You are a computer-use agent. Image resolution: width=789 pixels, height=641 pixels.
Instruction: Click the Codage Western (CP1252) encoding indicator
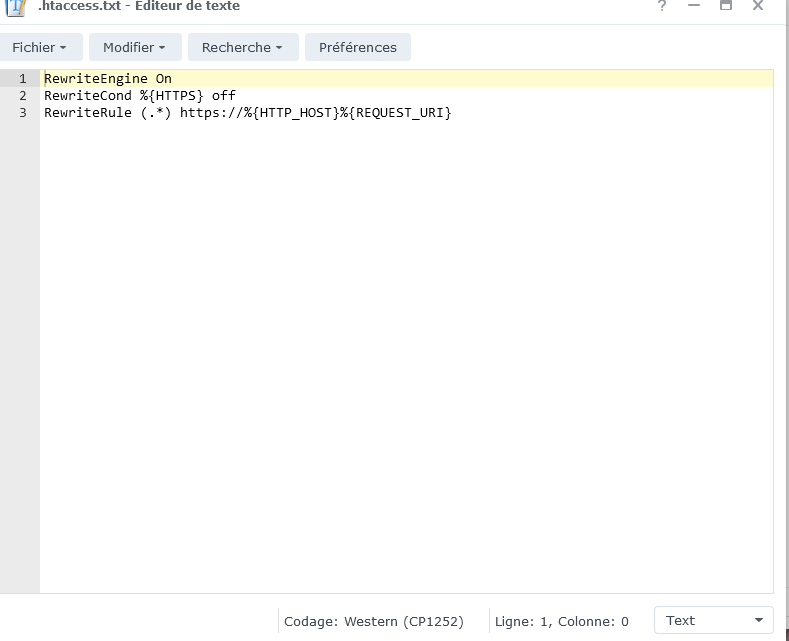coord(374,621)
